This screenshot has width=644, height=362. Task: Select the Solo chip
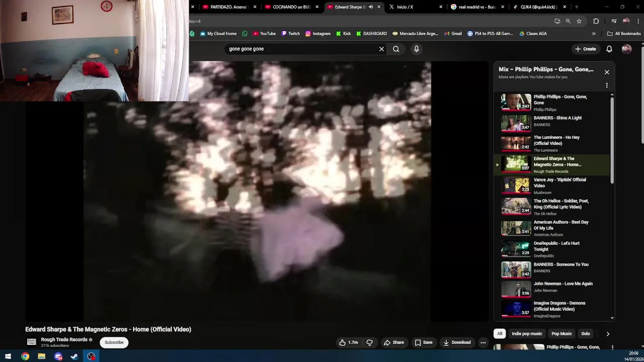coord(586,334)
